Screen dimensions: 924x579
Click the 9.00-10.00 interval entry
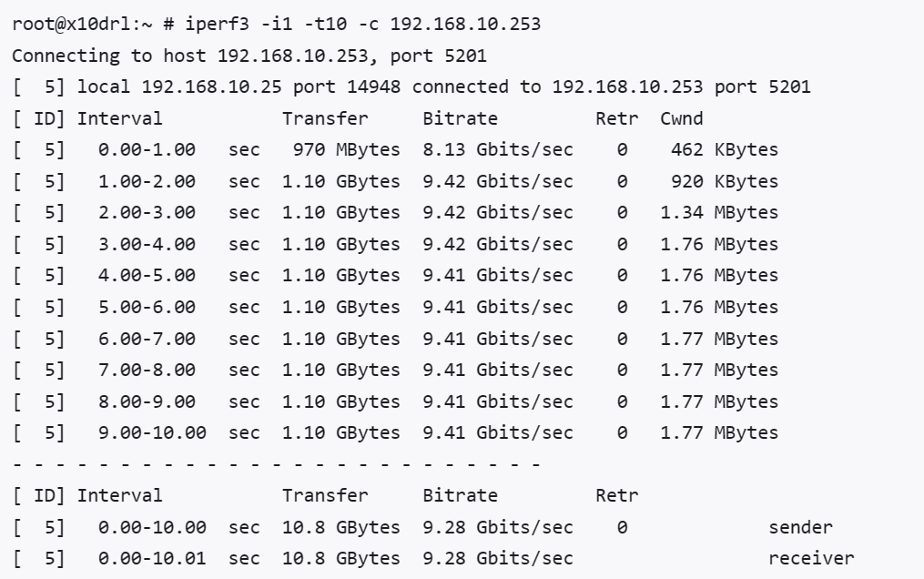[152, 432]
